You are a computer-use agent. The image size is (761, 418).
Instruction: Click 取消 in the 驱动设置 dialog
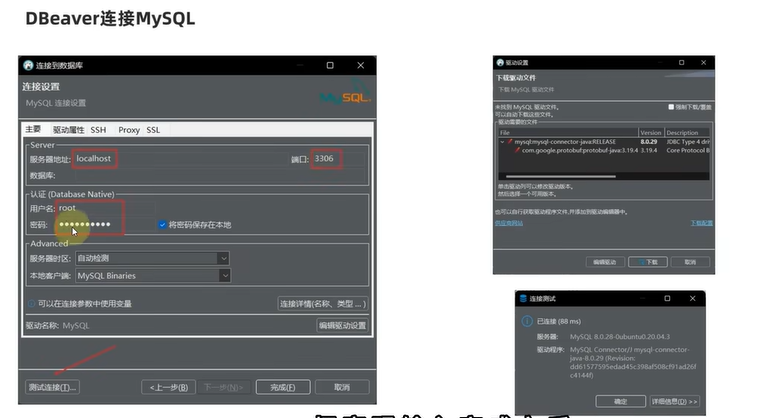pyautogui.click(x=690, y=262)
